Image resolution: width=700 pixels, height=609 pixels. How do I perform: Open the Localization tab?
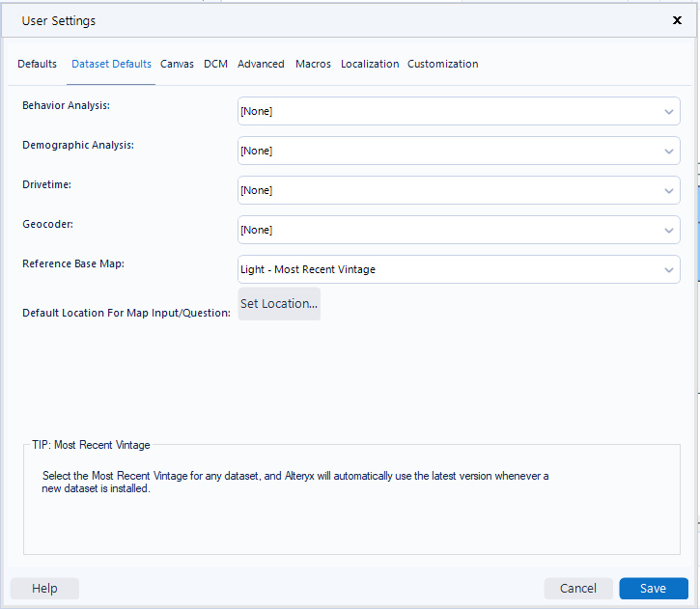tap(370, 65)
